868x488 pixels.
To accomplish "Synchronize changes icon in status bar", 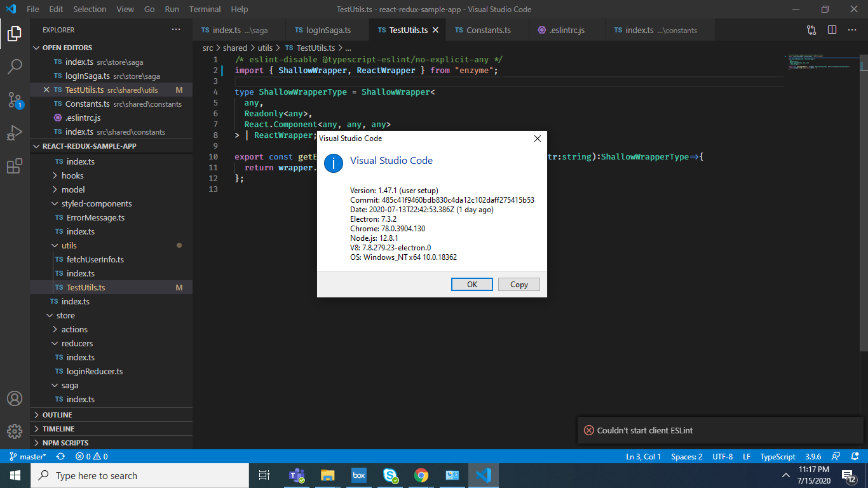I will tap(61, 456).
